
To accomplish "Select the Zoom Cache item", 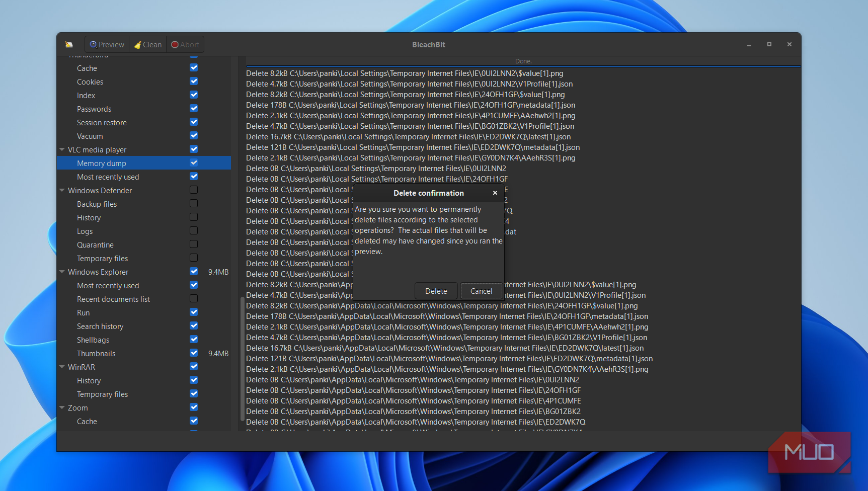I will (x=87, y=422).
